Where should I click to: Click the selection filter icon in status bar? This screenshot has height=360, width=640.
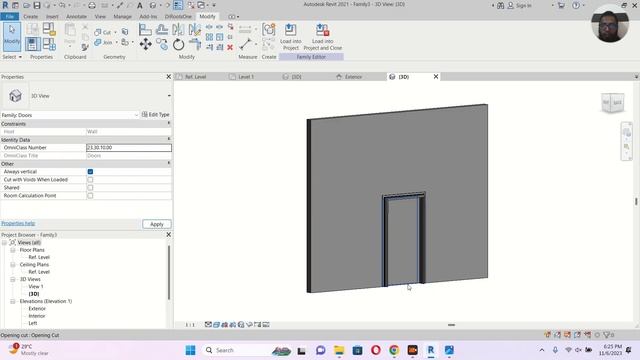[608, 335]
